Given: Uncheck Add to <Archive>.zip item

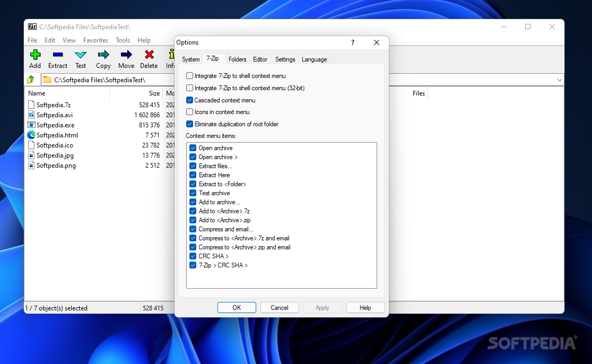Looking at the screenshot, I should [x=193, y=220].
